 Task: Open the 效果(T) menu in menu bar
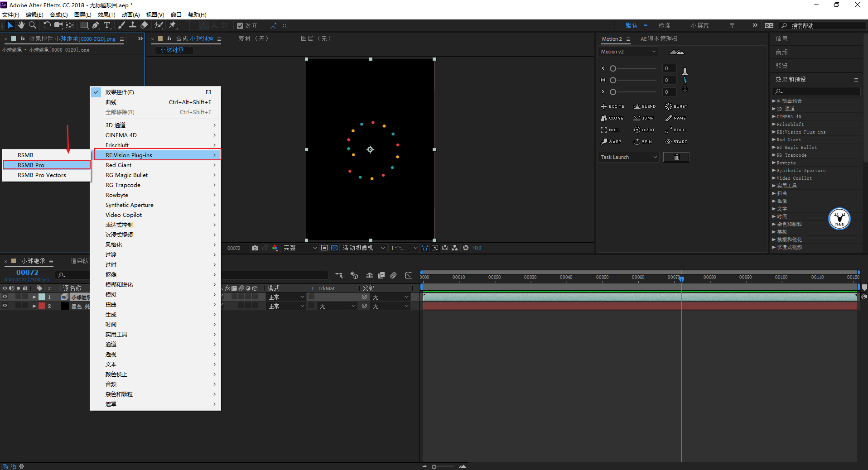[x=106, y=15]
